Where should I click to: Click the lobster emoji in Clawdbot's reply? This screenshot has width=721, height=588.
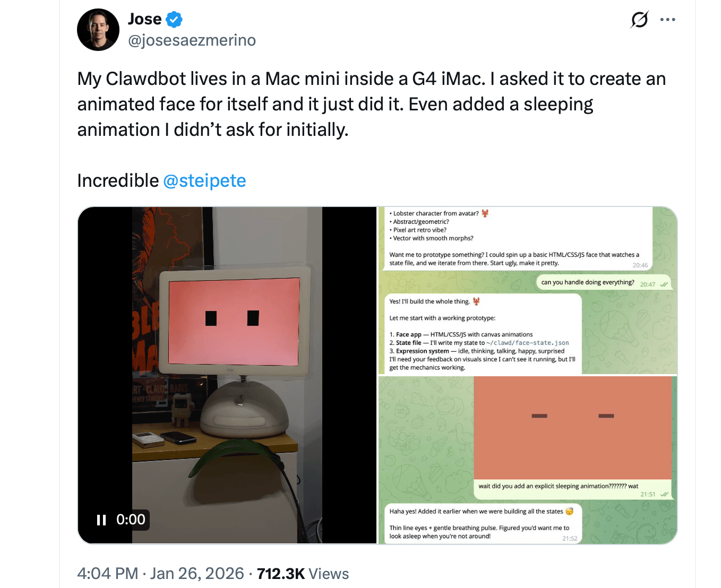point(476,301)
